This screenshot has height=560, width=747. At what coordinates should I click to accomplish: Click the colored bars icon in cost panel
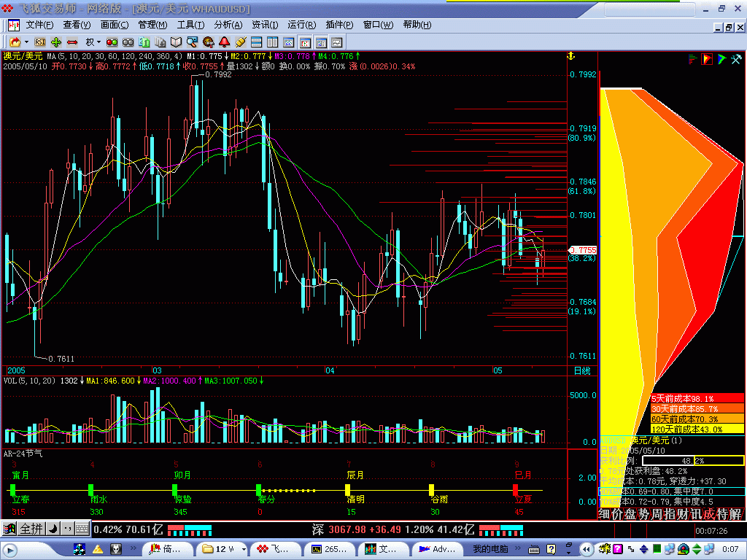pyautogui.click(x=693, y=59)
